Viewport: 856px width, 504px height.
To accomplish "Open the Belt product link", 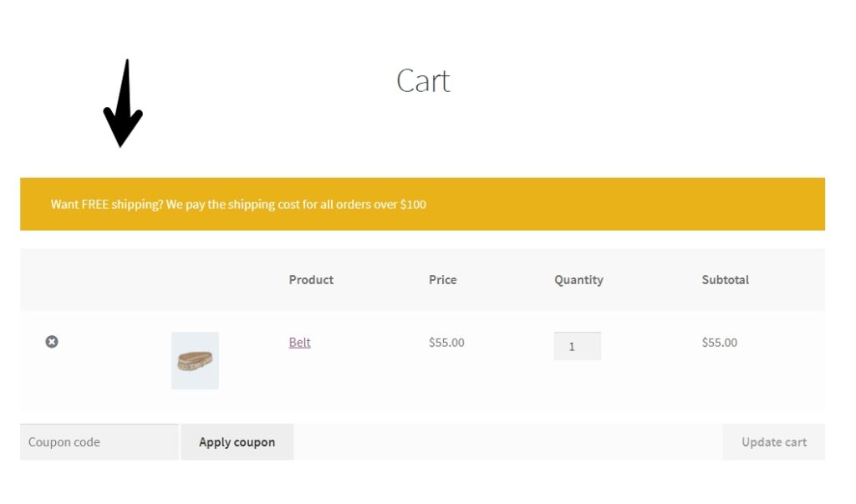I will (x=299, y=343).
